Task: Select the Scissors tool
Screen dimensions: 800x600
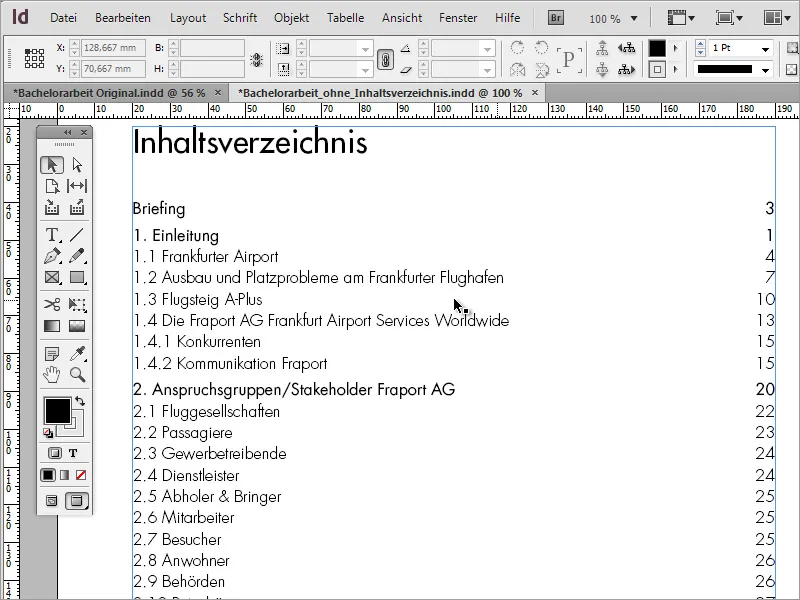Action: (52, 305)
